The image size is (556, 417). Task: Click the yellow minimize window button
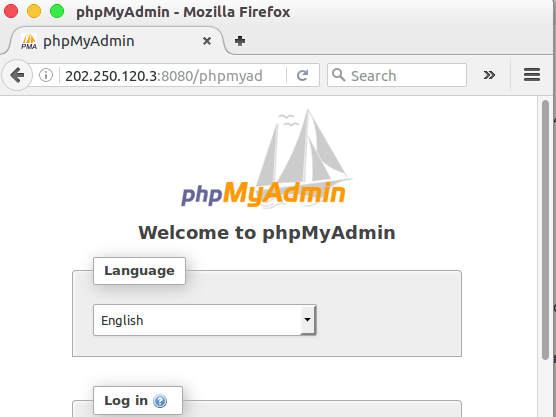[34, 11]
